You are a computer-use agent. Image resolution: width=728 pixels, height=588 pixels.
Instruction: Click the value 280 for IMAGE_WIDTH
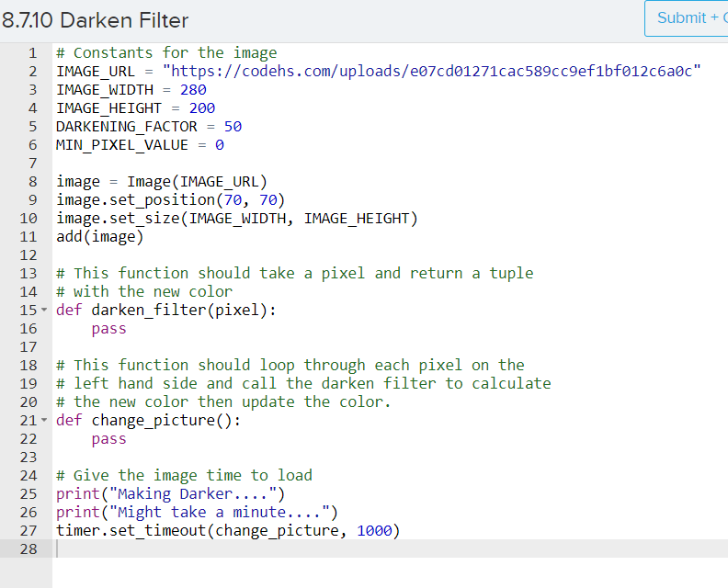(193, 90)
